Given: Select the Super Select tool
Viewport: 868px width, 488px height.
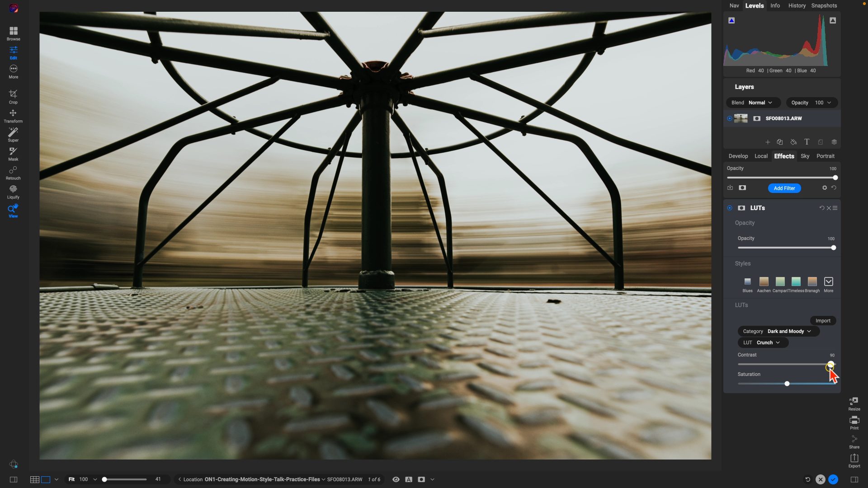Looking at the screenshot, I should pos(13,135).
